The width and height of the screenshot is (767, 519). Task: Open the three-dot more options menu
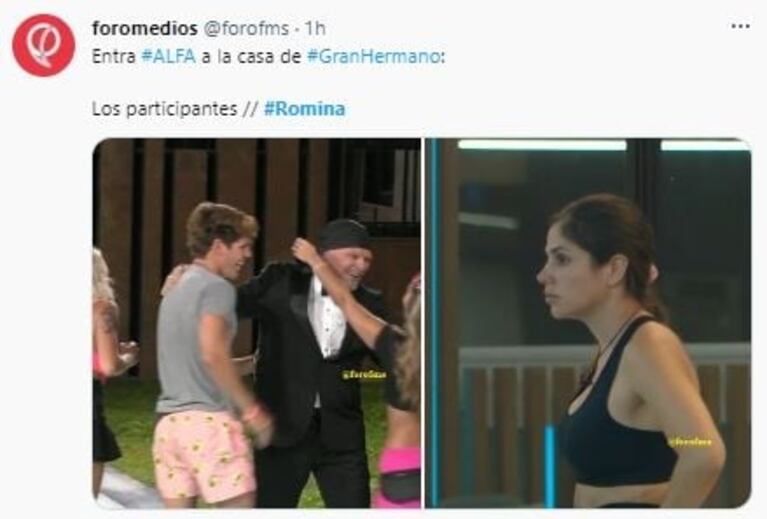pos(740,26)
